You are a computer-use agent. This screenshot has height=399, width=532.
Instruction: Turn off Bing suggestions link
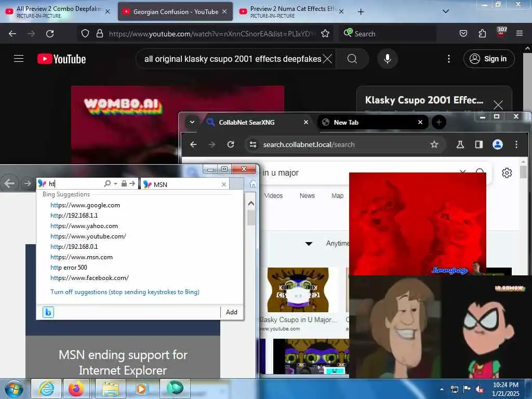coord(125,292)
